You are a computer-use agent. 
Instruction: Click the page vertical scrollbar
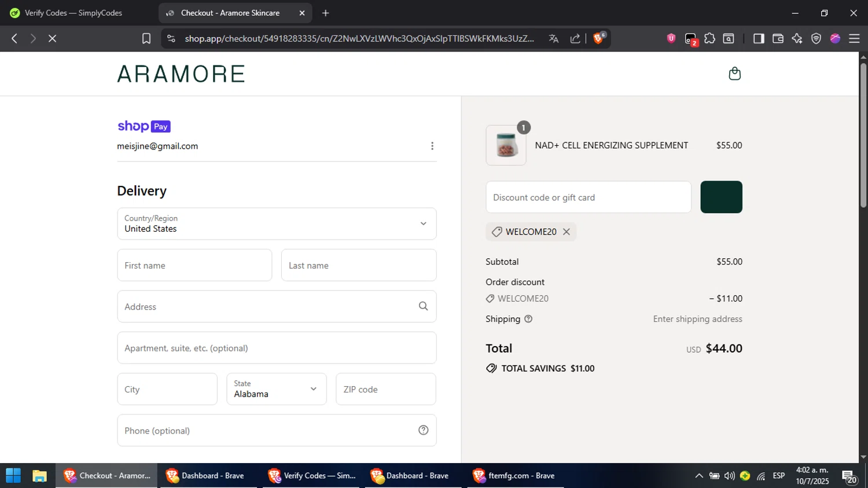point(863,134)
